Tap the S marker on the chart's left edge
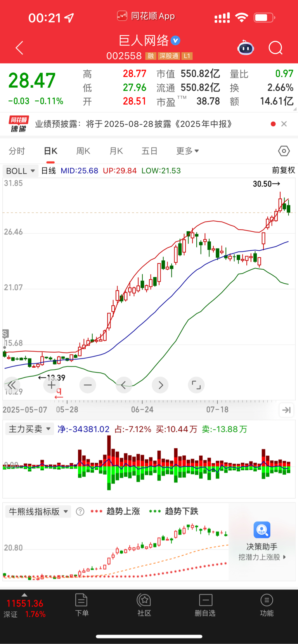 (x=5, y=334)
